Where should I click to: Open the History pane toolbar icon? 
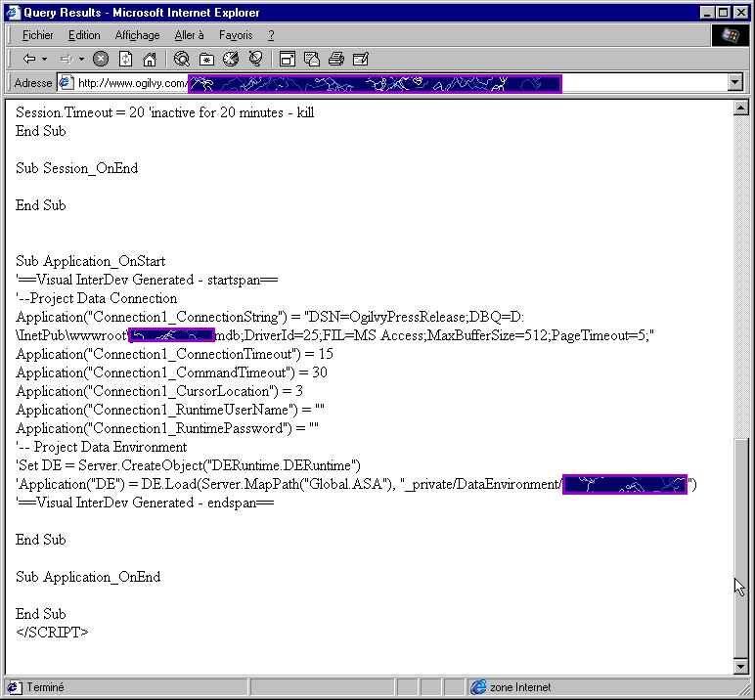pyautogui.click(x=231, y=59)
